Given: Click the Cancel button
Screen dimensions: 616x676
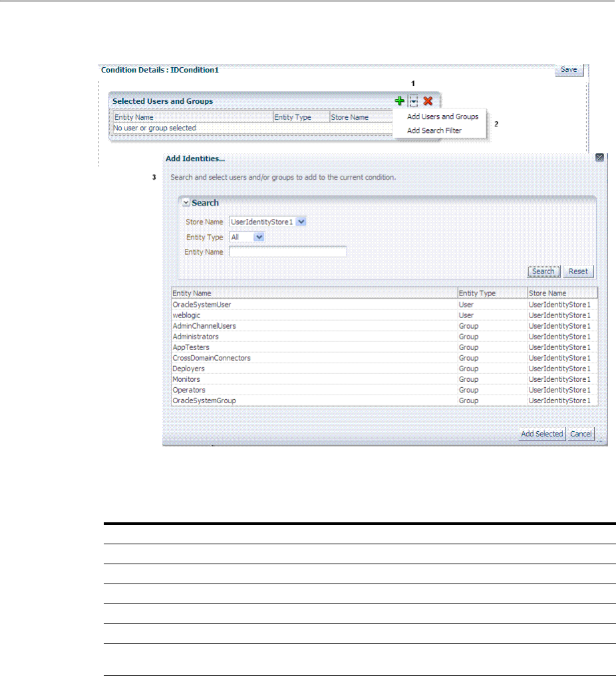Looking at the screenshot, I should point(581,434).
